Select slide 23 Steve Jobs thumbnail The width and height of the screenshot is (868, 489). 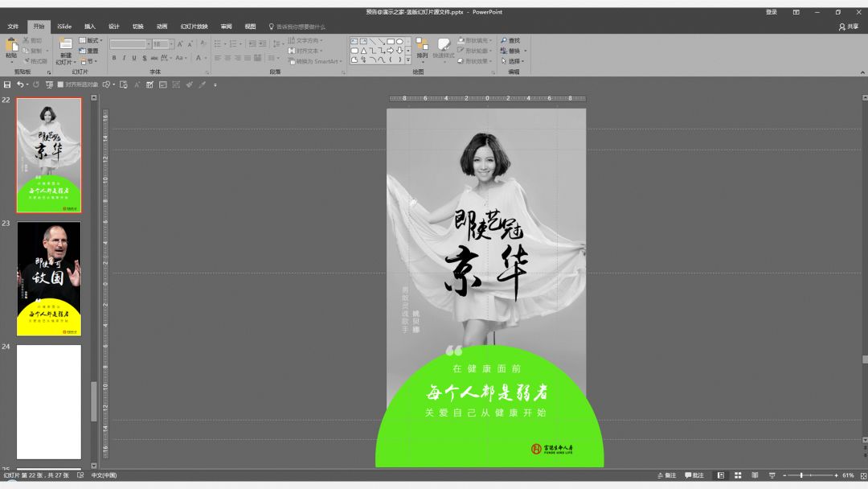[x=49, y=278]
